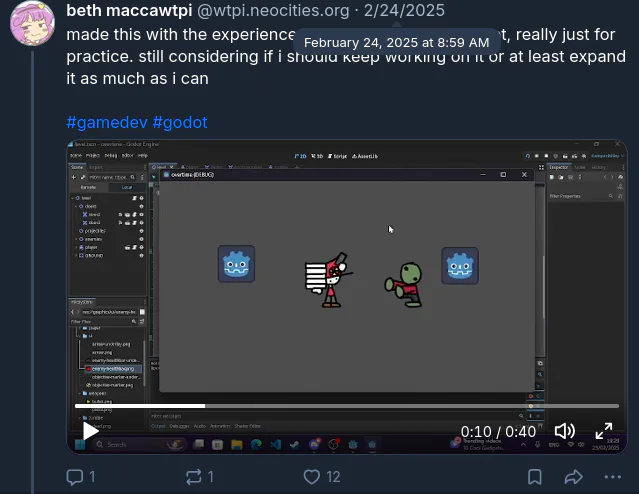Viewport: 639px width, 494px height.
Task: Toggle visibility of the projectiles node
Action: coord(141,231)
